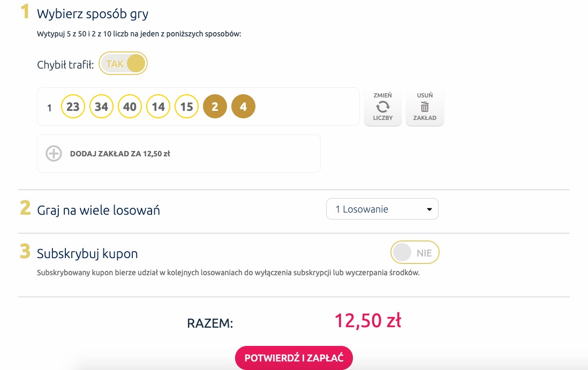The width and height of the screenshot is (588, 370).
Task: Click the refresh arrows Zmień liczby icon
Action: coord(382,107)
